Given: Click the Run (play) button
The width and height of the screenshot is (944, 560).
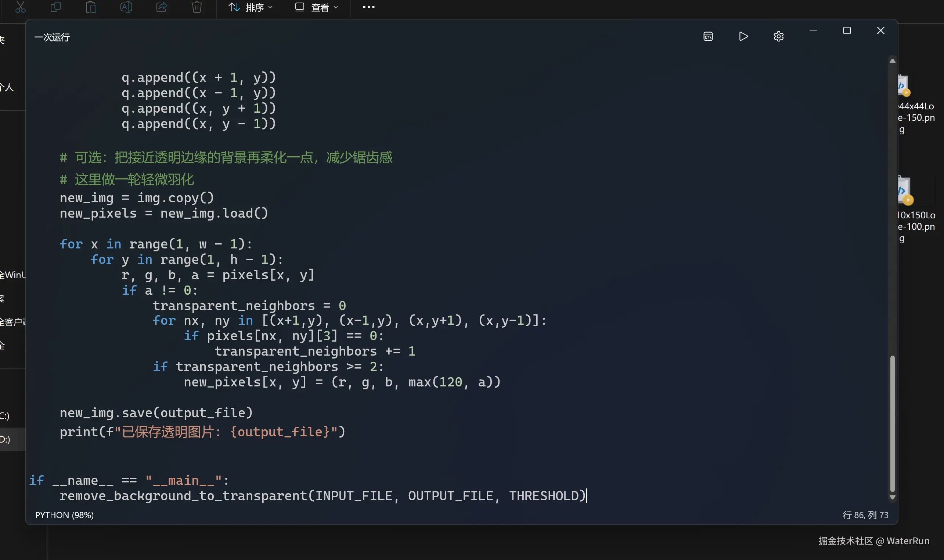Looking at the screenshot, I should (x=743, y=36).
